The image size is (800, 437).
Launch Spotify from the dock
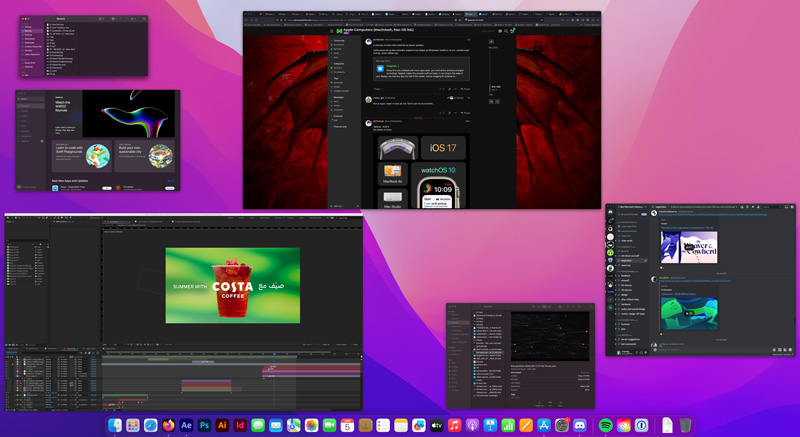606,426
